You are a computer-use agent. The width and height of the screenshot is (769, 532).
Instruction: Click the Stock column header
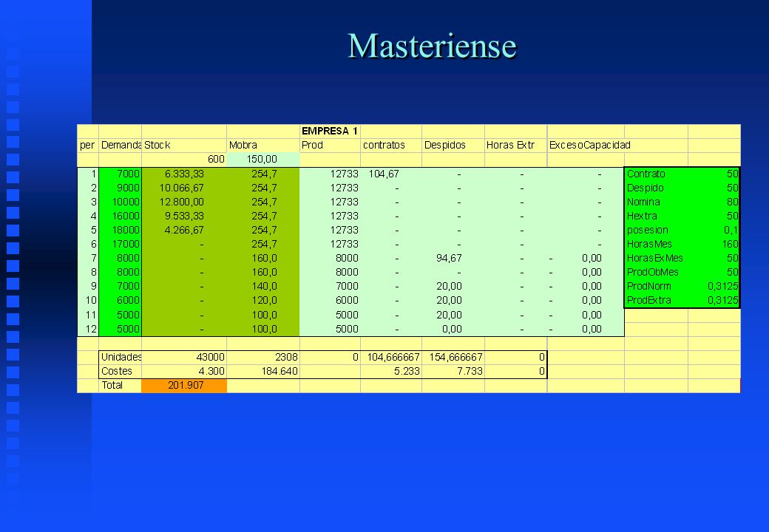184,145
